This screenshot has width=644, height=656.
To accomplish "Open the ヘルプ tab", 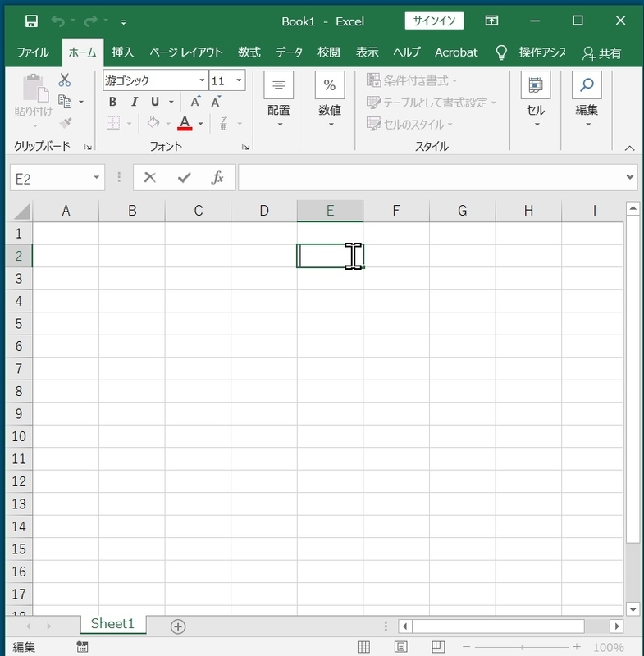I will point(407,52).
